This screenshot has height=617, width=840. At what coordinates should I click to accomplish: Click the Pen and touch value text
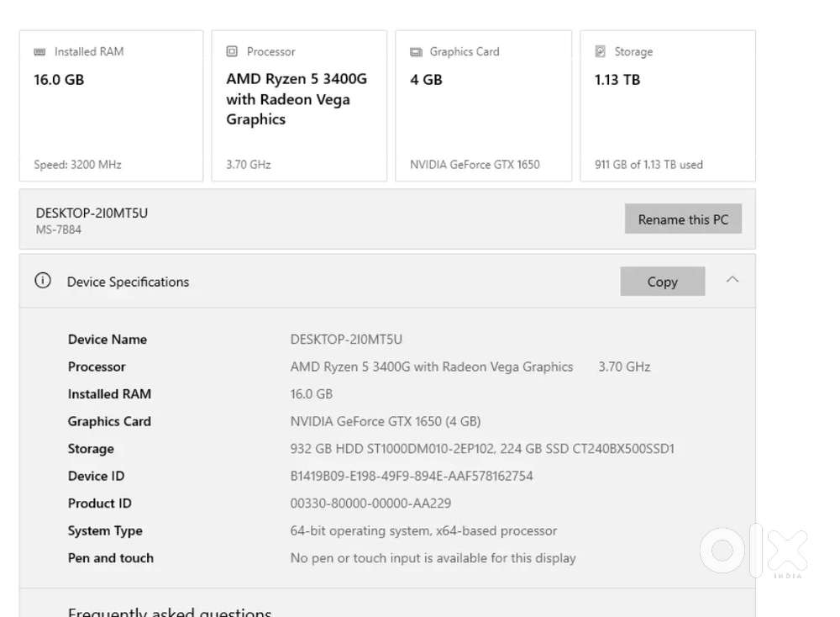[433, 558]
